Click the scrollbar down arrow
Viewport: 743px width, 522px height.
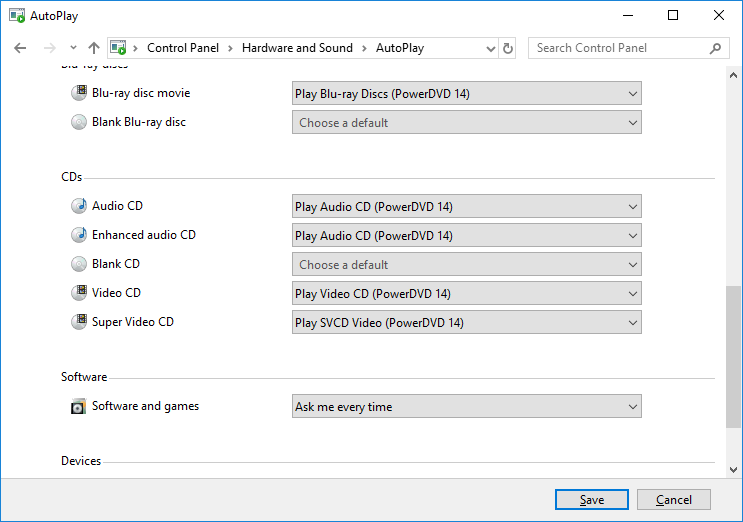tap(733, 470)
